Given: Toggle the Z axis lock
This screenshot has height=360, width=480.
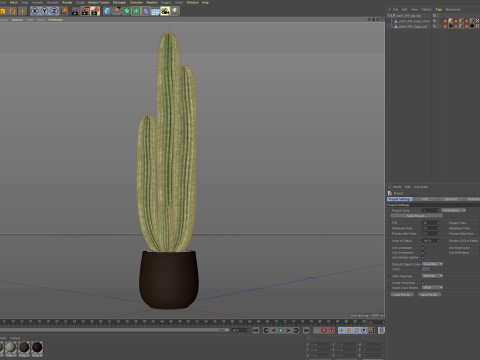Looking at the screenshot, I should (54, 11).
